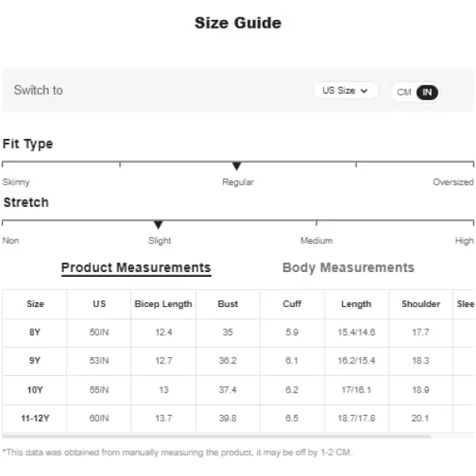Viewport: 476px width, 476px height.
Task: Open the US Size dropdown
Action: point(345,90)
